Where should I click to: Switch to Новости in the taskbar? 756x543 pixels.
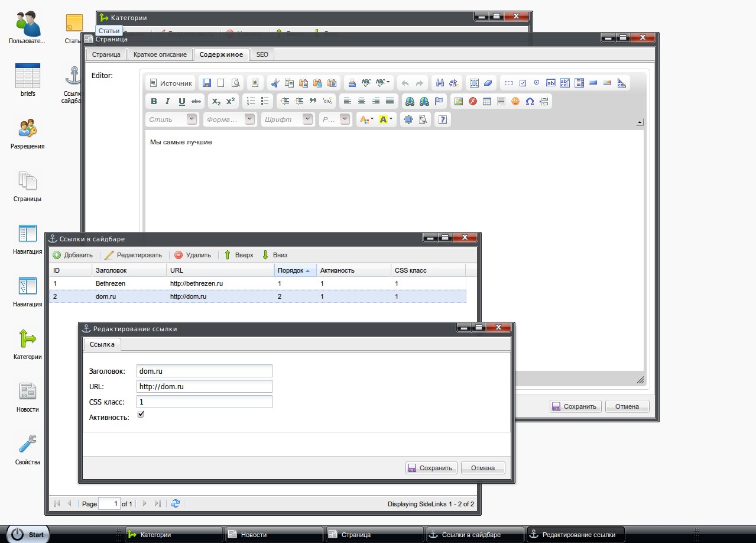pyautogui.click(x=274, y=535)
